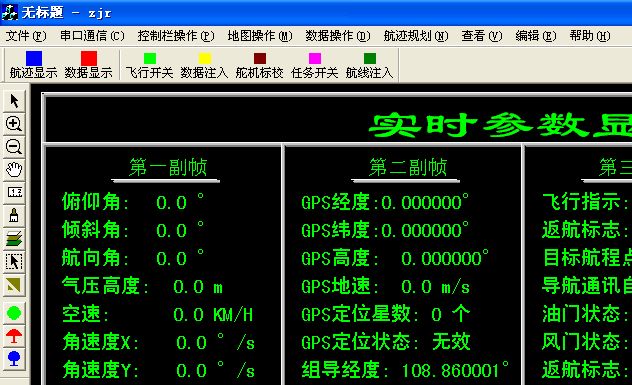Click the 第二副帧 heading

pyautogui.click(x=407, y=167)
